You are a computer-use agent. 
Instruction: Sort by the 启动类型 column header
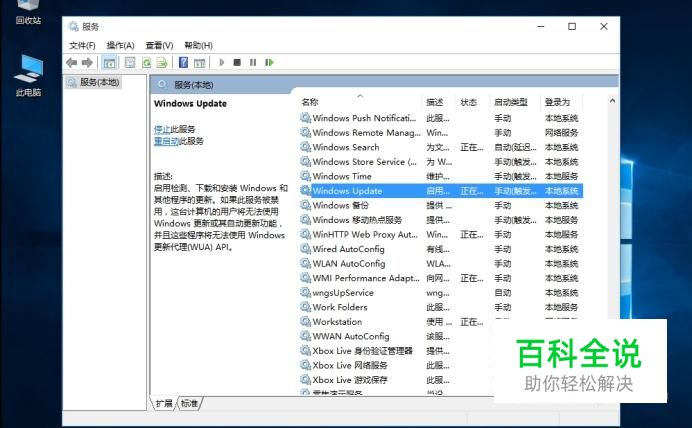[x=511, y=102]
